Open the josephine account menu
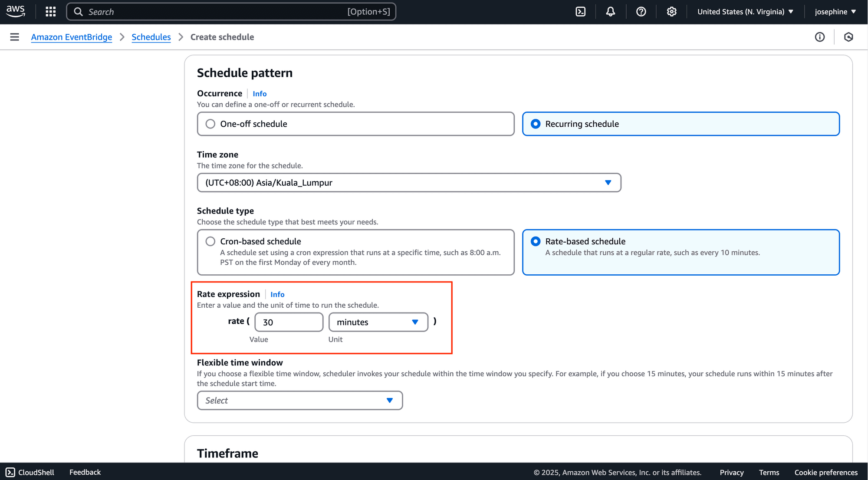Viewport: 868px width, 480px height. pyautogui.click(x=835, y=12)
